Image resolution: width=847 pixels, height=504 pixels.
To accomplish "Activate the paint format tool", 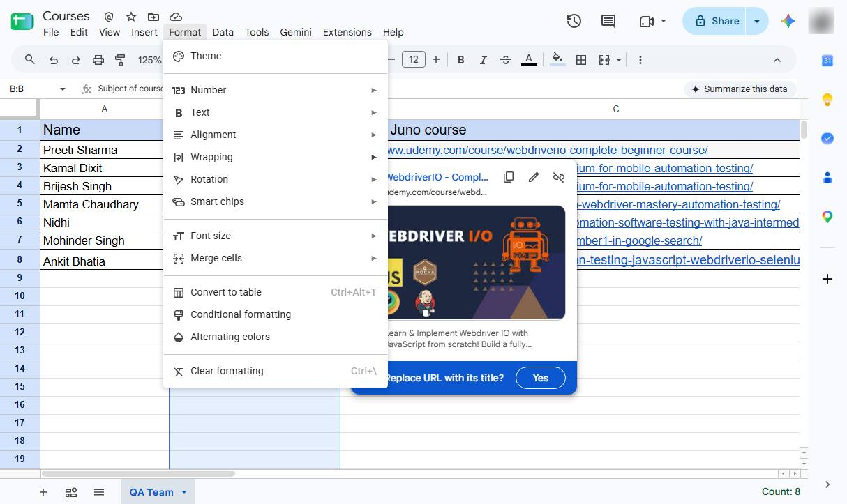I will point(120,60).
